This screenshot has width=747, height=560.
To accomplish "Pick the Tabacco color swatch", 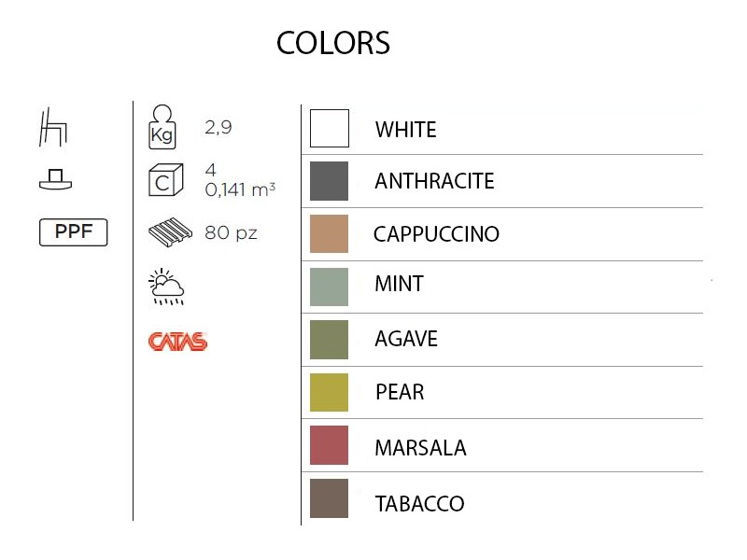I will (x=330, y=498).
